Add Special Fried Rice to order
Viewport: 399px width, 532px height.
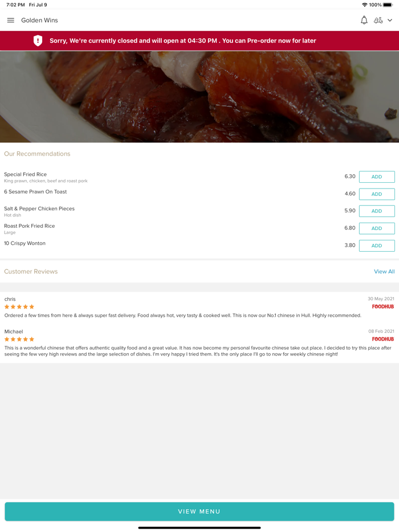376,177
